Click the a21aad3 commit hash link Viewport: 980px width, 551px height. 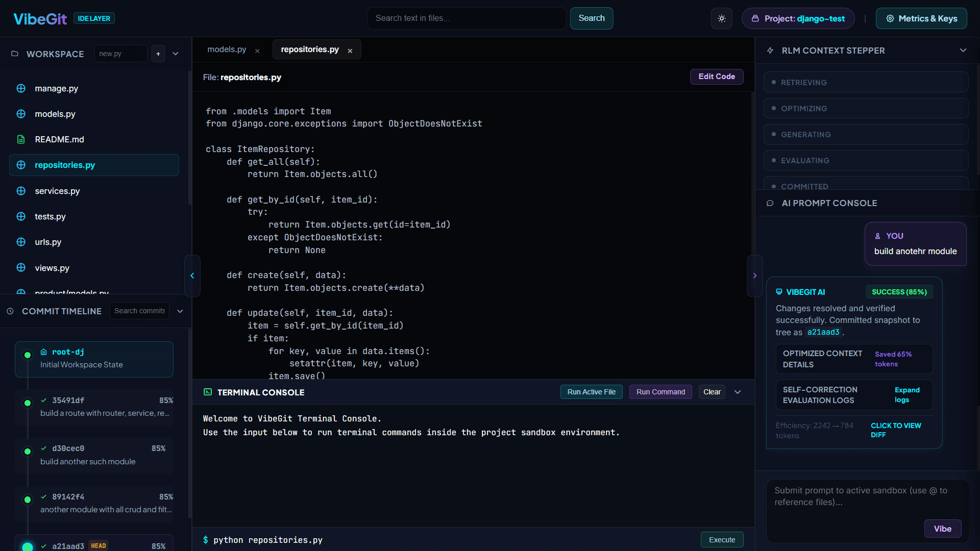[823, 332]
